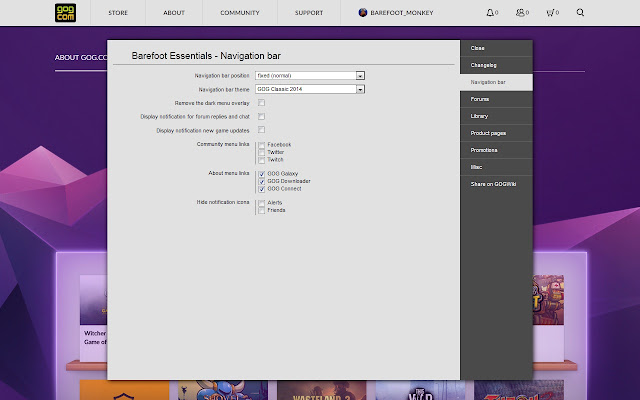The height and width of the screenshot is (400, 640).
Task: Click the Barefoot_Monkey avatar icon
Action: [362, 13]
